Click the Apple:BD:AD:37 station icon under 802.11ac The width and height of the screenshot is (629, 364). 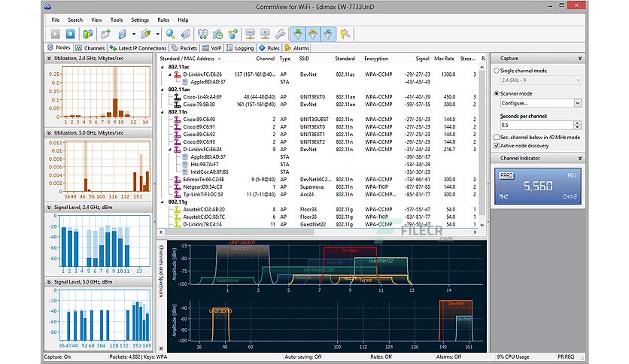point(185,82)
